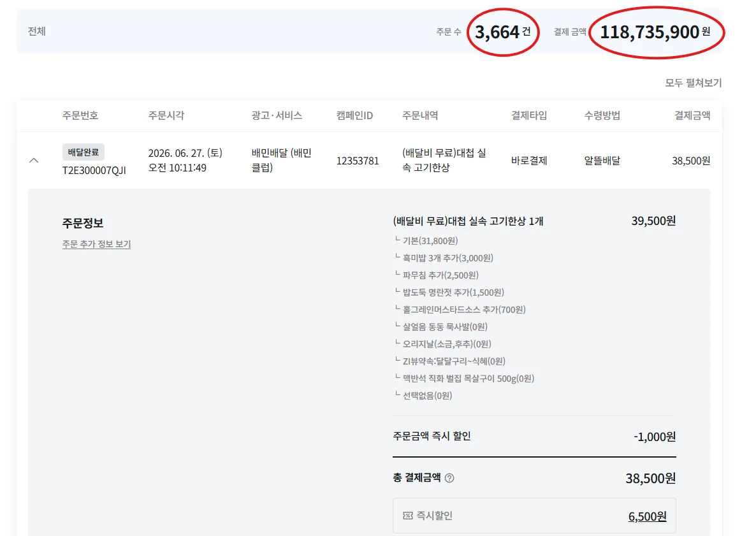Open 주문 추가 정보 보기 link
The image size is (756, 536).
point(96,244)
